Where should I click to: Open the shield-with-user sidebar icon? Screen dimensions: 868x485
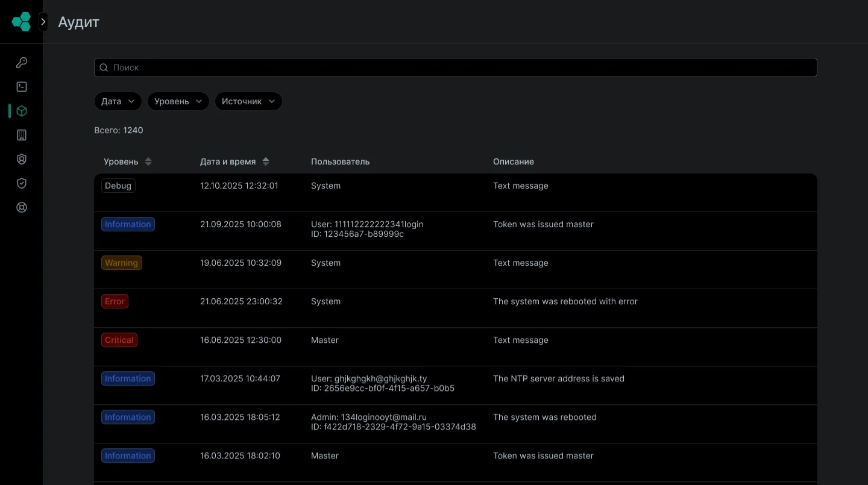[x=22, y=159]
